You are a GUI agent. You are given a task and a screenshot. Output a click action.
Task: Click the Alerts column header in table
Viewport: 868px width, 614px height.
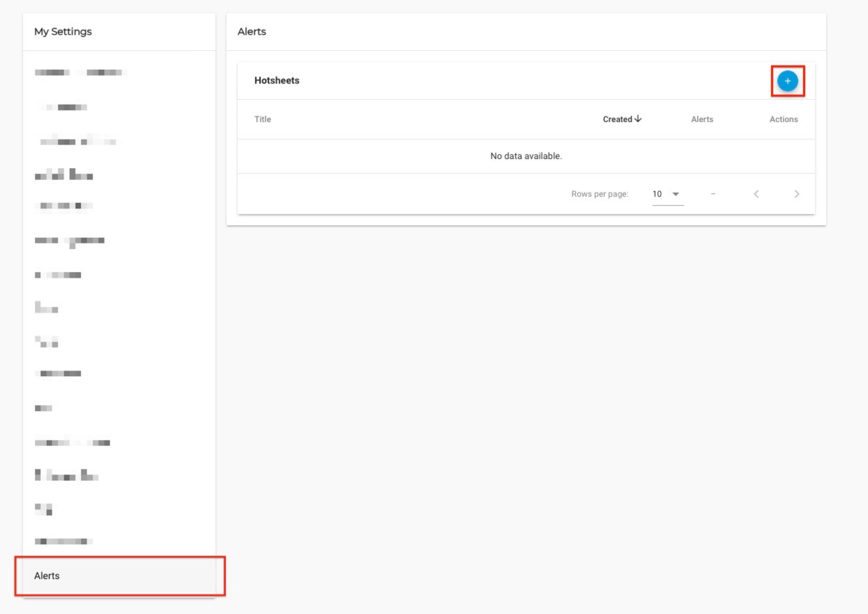point(702,119)
